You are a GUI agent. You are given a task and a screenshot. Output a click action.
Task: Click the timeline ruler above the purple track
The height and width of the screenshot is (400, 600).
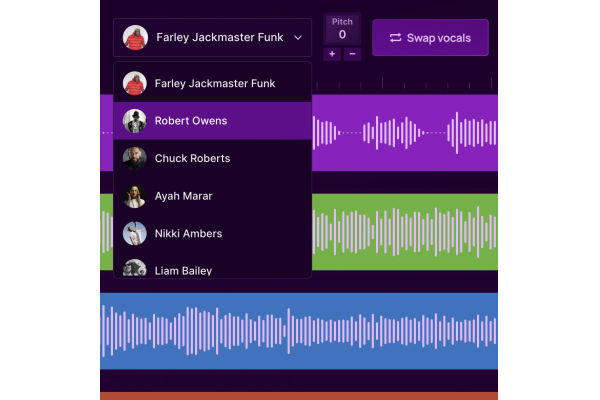click(x=405, y=83)
